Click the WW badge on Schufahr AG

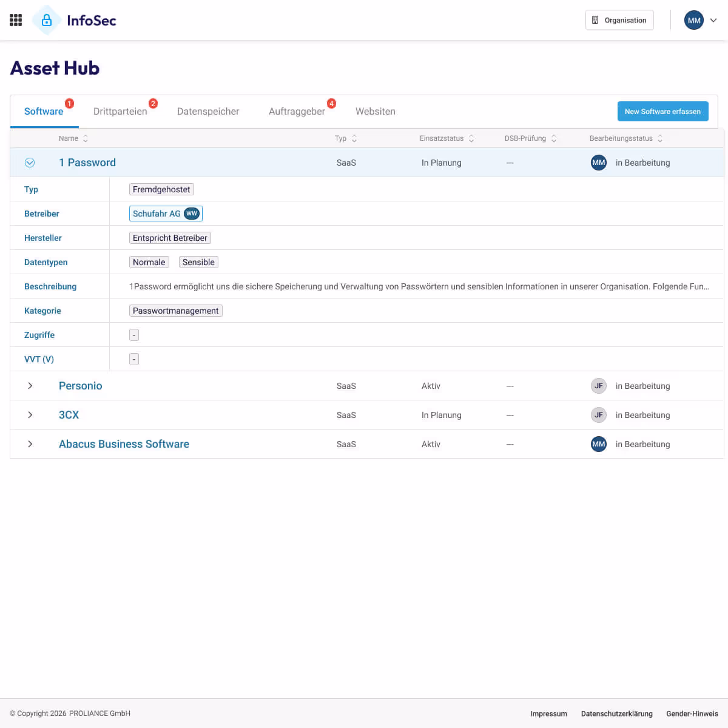pos(192,214)
